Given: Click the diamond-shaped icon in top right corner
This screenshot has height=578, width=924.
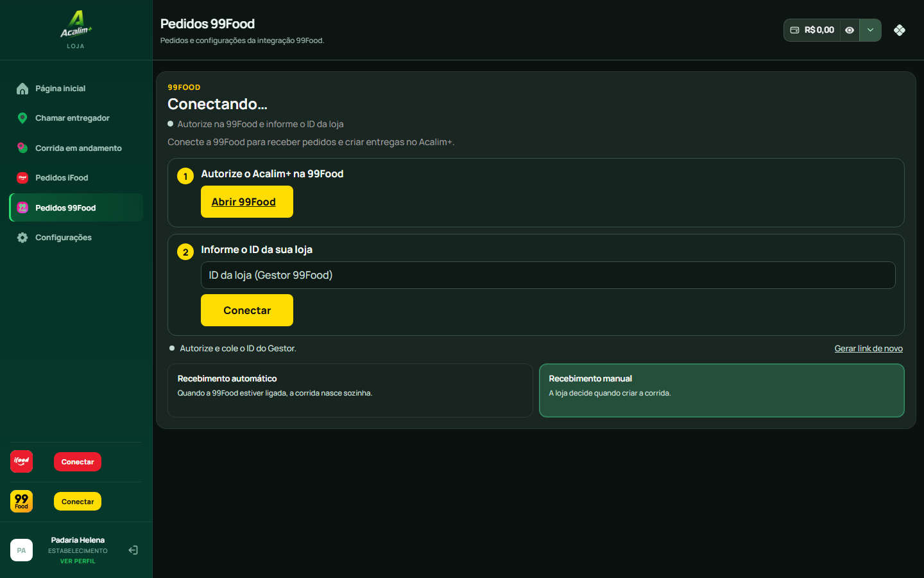Looking at the screenshot, I should (900, 30).
